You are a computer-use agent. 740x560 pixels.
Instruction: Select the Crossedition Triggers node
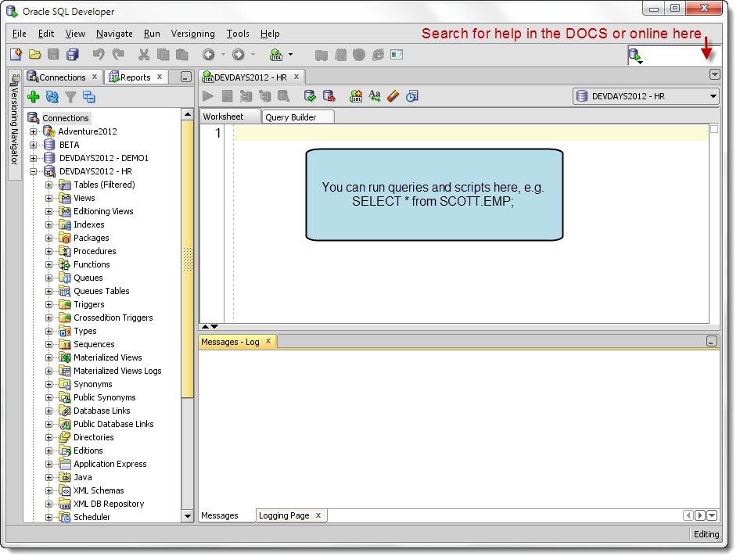tap(113, 318)
